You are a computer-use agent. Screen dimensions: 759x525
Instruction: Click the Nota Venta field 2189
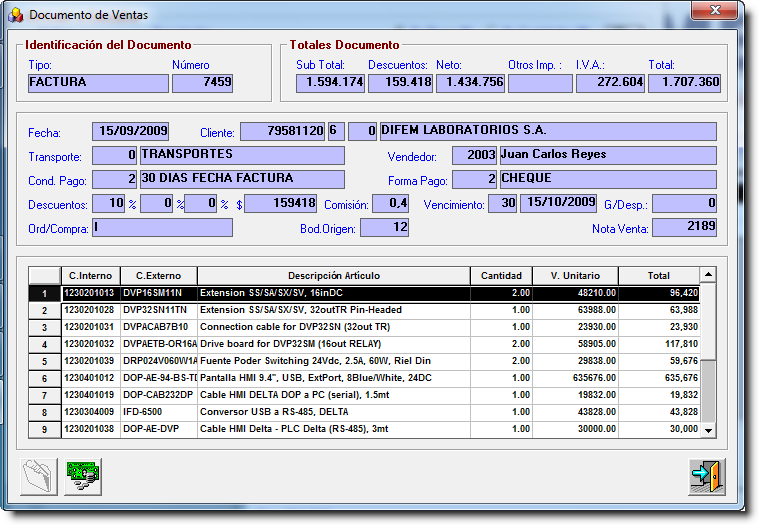(x=684, y=227)
